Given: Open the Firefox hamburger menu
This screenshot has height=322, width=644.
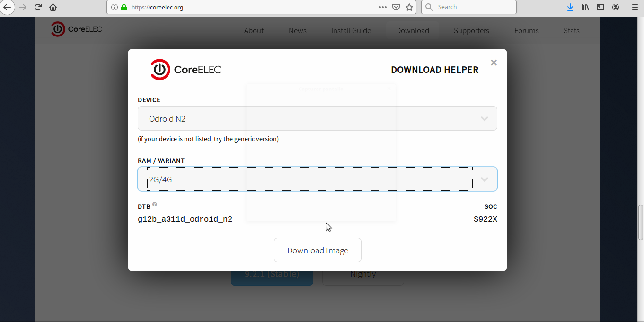Looking at the screenshot, I should point(635,7).
